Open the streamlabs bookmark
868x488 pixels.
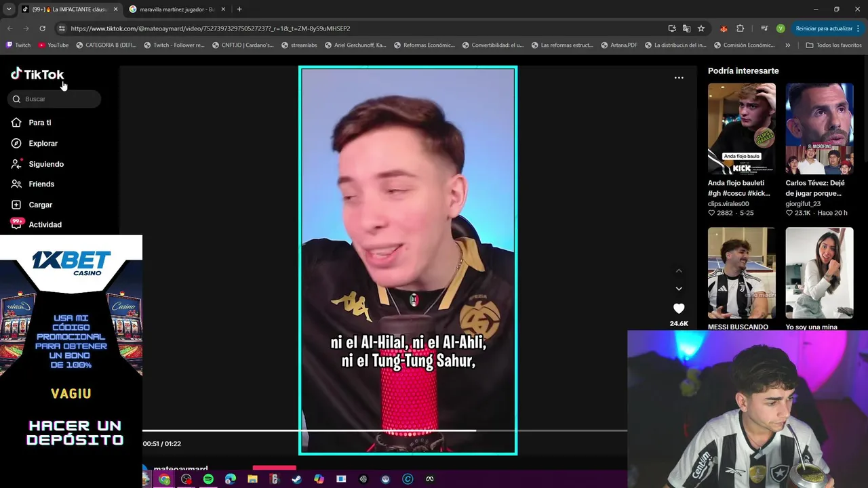coord(299,45)
